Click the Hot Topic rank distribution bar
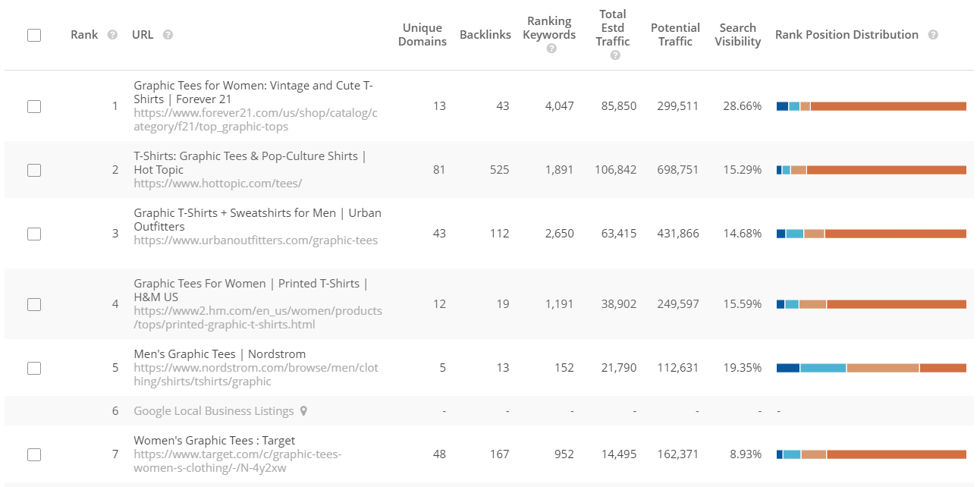 point(872,170)
